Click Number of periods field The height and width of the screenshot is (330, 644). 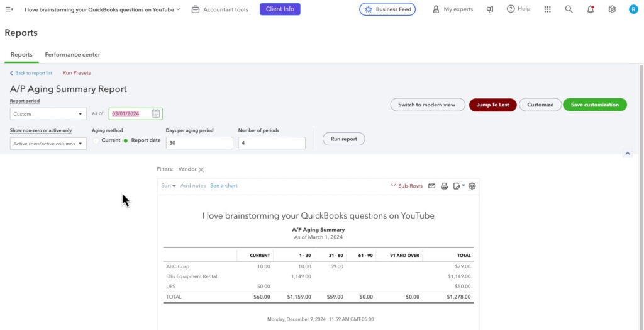point(272,143)
